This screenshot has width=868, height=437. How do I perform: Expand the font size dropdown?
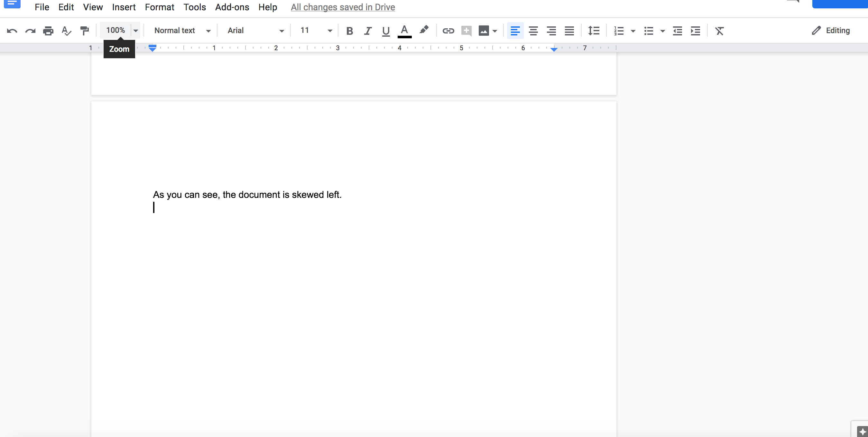pos(330,31)
